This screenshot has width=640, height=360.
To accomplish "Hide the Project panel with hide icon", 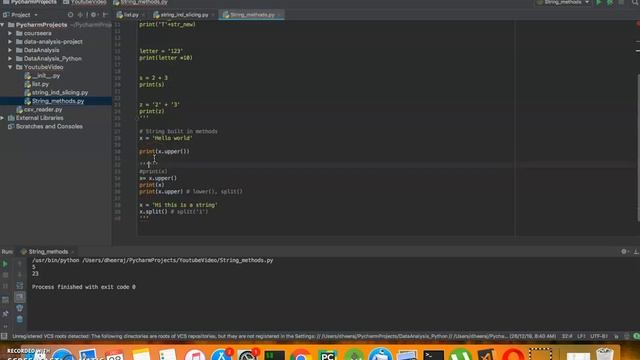I will point(105,15).
